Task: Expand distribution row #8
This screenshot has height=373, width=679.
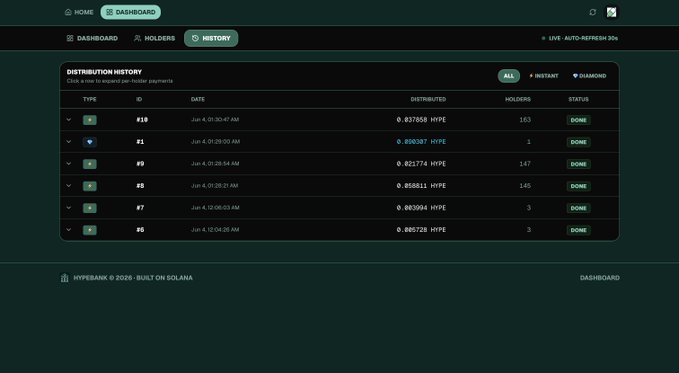Action: [x=68, y=186]
